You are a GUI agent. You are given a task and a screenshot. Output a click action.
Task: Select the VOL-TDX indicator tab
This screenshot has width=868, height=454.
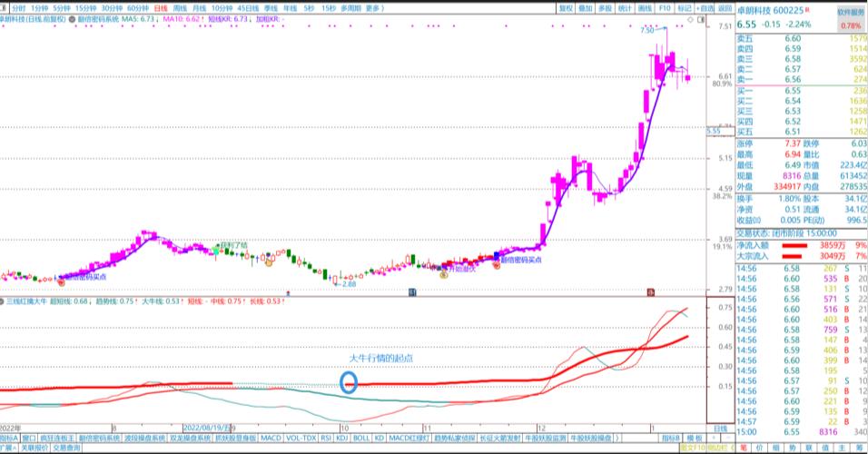click(301, 438)
